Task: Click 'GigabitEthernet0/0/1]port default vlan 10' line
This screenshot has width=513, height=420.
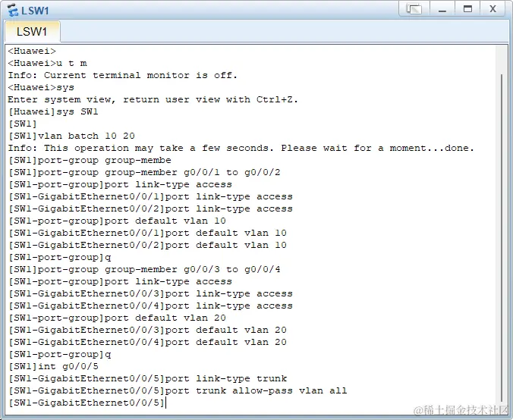Action: 147,233
